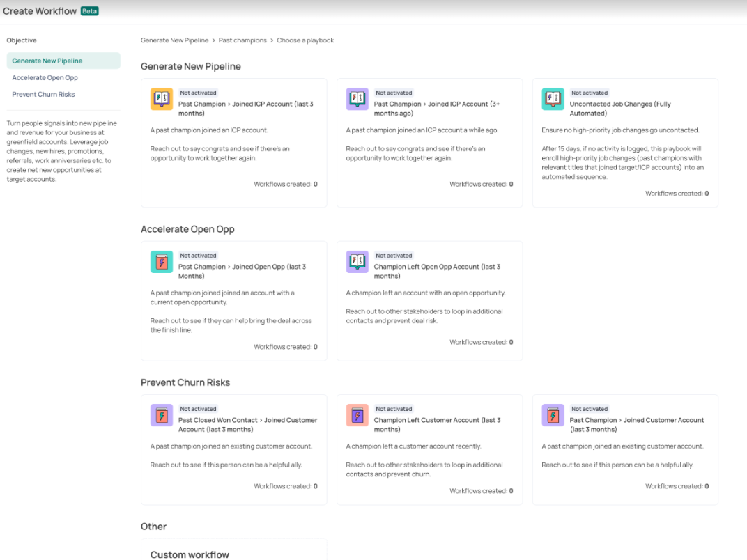Click the salmon icon for Champion Left Customer Account
The image size is (747, 560).
(x=357, y=415)
